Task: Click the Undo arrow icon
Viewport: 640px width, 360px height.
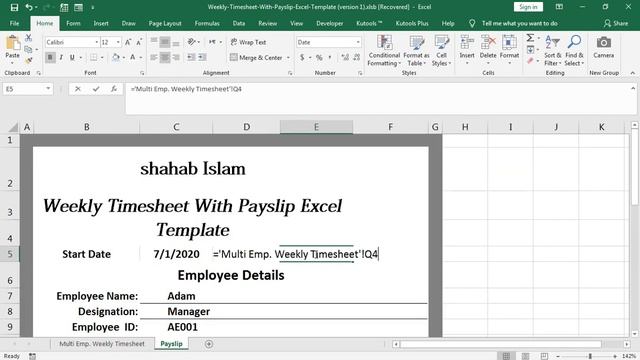Action: click(29, 7)
